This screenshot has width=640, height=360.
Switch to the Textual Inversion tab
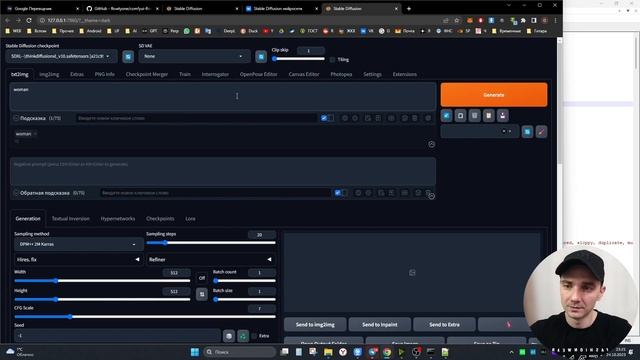tap(71, 219)
